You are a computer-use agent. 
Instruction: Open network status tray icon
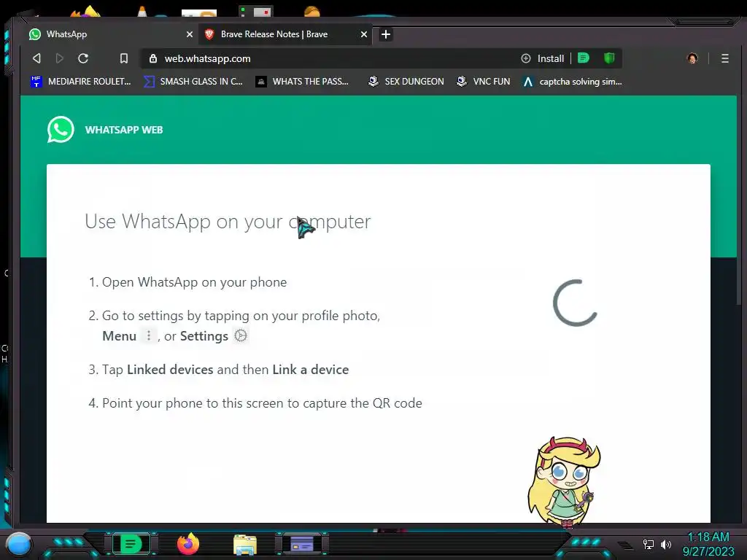(648, 544)
